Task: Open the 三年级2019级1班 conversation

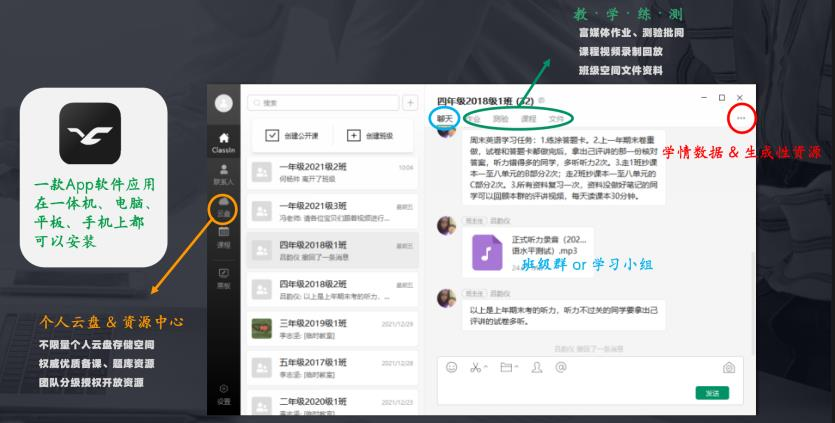Action: tap(332, 329)
